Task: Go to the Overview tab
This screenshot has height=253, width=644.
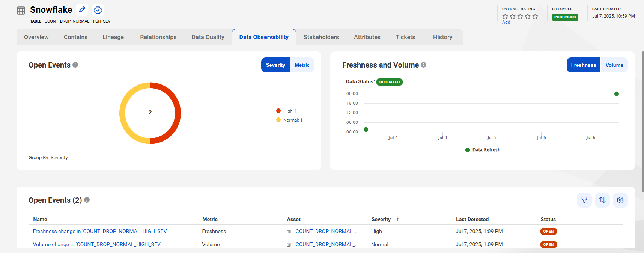Action: point(36,37)
